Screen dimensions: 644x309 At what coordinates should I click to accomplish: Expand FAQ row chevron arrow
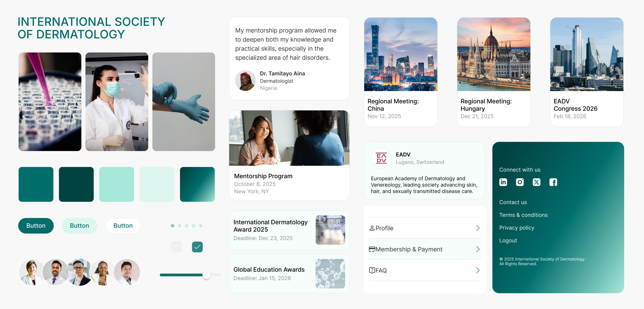(x=478, y=270)
